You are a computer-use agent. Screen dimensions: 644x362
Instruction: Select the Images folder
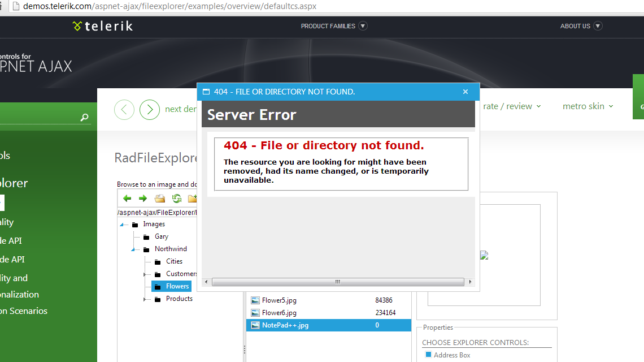pos(154,224)
